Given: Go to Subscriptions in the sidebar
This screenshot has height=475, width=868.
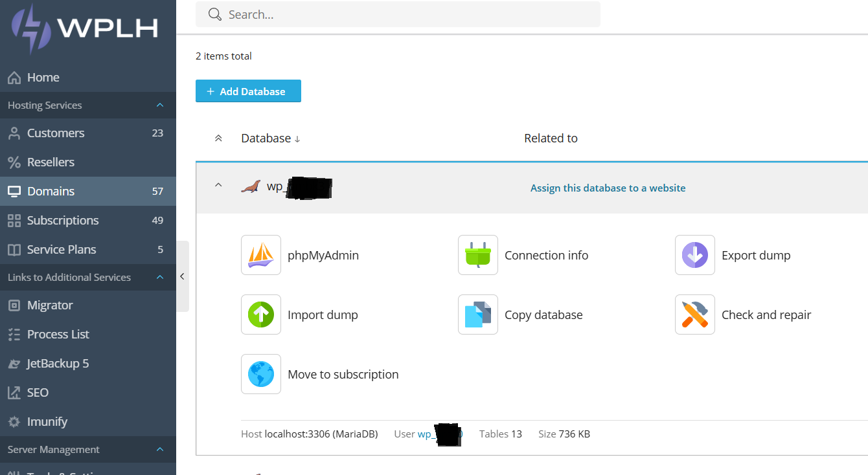Looking at the screenshot, I should (x=63, y=221).
